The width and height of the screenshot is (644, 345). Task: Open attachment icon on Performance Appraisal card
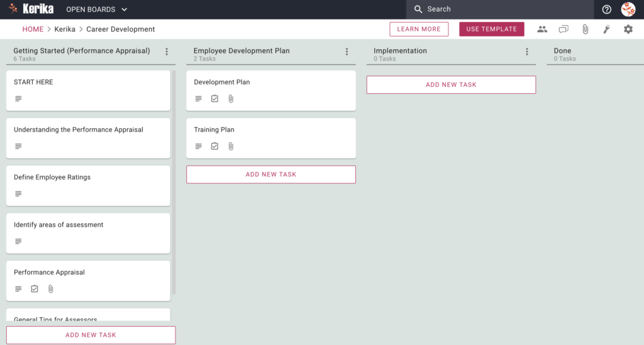pyautogui.click(x=50, y=289)
